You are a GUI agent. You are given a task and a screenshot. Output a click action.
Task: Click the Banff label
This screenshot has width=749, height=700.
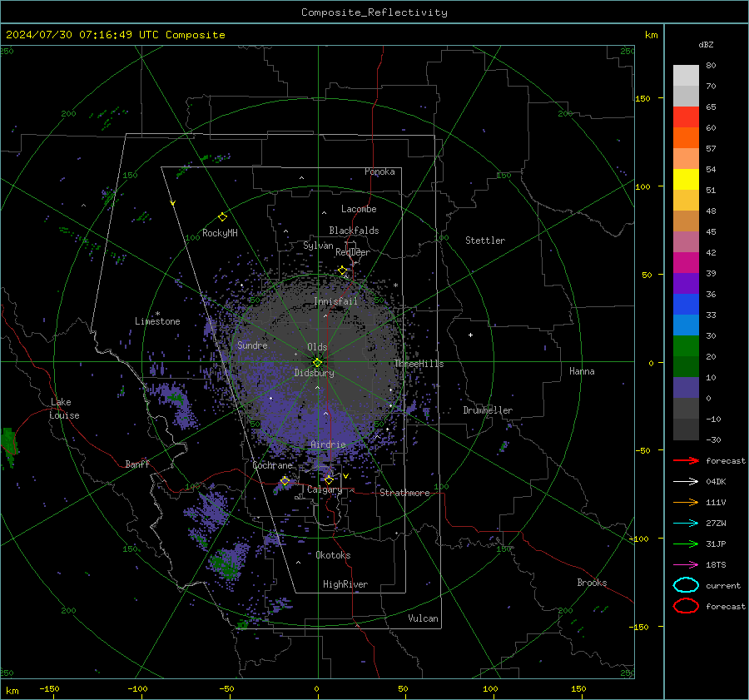(x=137, y=464)
